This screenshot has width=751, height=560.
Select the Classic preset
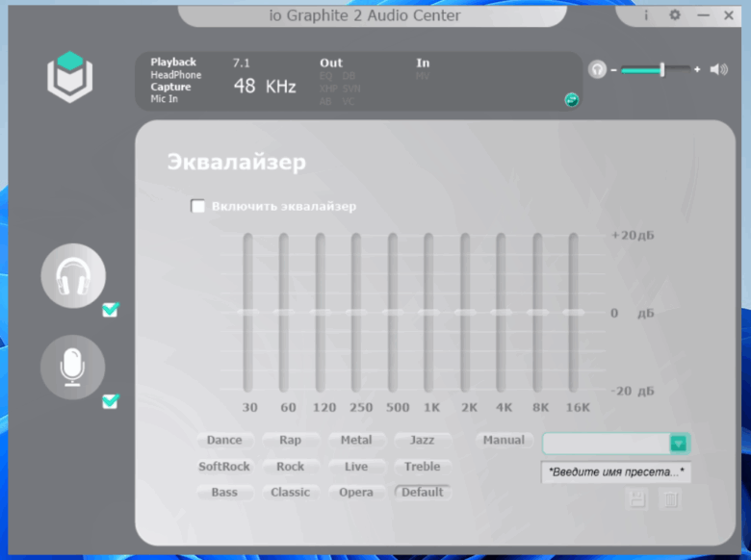coord(290,492)
